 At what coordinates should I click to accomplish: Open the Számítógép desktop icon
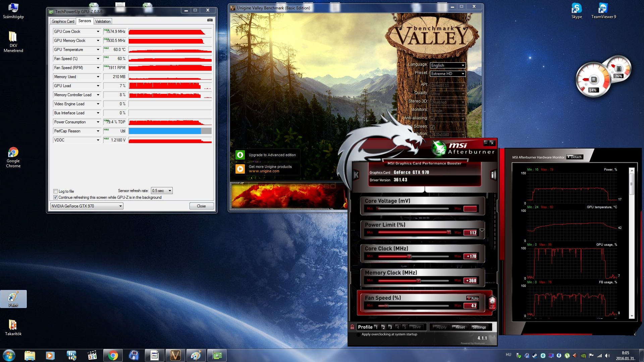13,11
